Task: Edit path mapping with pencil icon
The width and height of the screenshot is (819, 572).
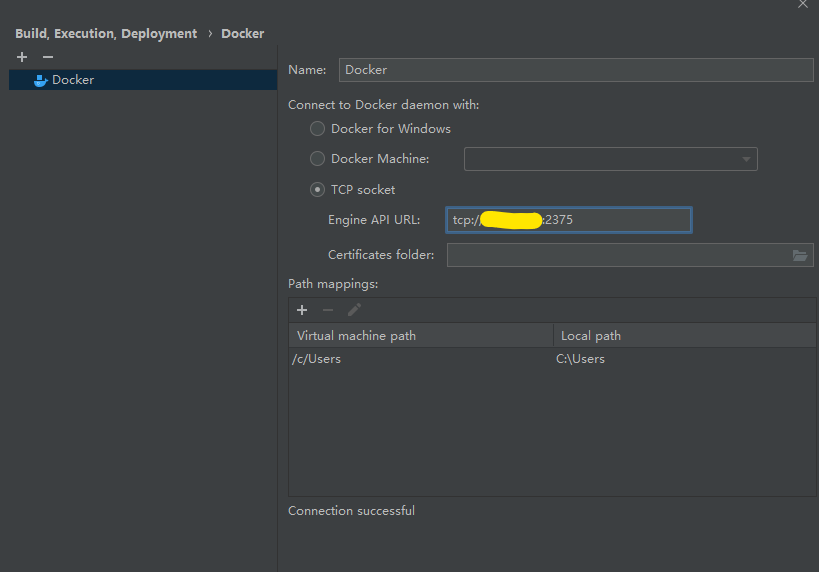Action: coord(354,310)
